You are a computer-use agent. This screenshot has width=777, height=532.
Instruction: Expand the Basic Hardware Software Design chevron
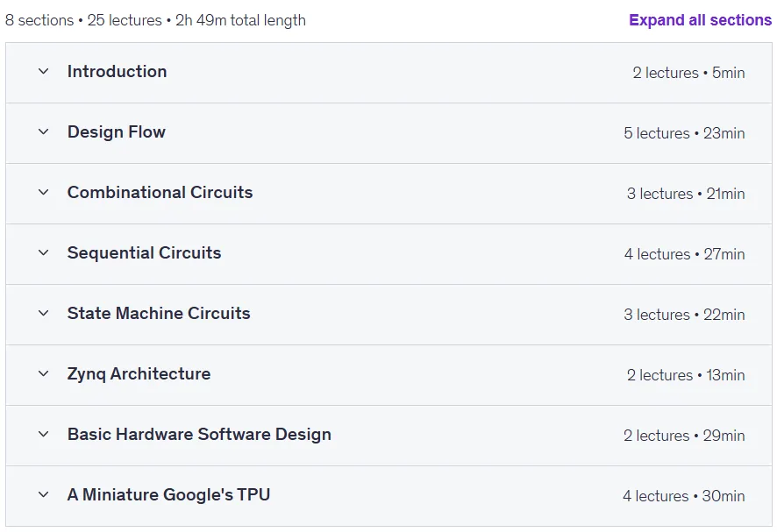(x=44, y=434)
